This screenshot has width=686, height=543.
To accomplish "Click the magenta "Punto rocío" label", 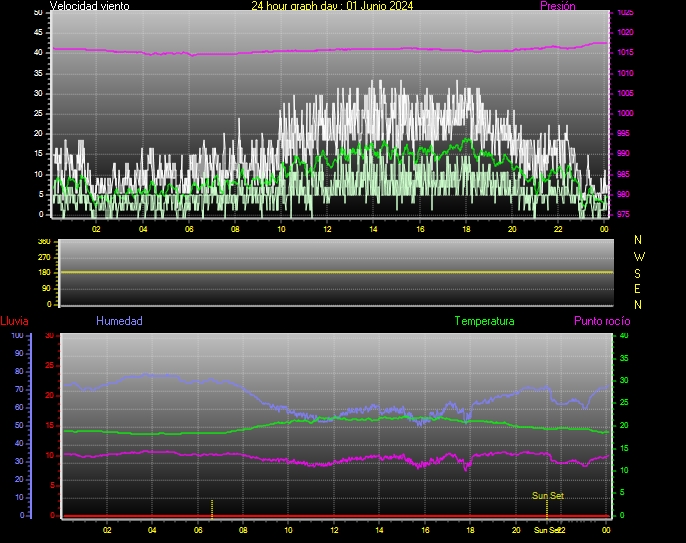I will (602, 321).
